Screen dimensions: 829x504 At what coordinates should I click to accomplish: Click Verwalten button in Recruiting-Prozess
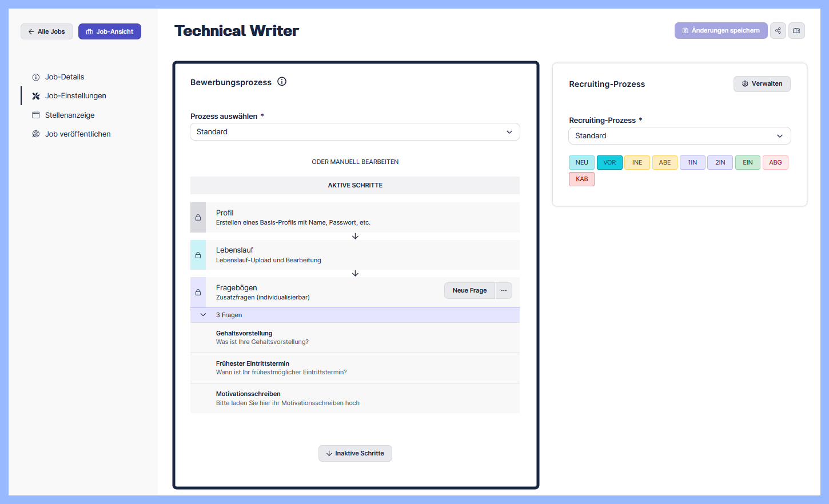tap(762, 84)
